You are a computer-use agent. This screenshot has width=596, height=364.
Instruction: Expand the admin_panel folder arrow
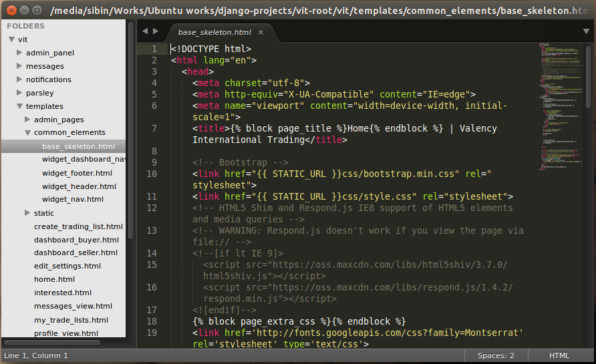click(19, 53)
